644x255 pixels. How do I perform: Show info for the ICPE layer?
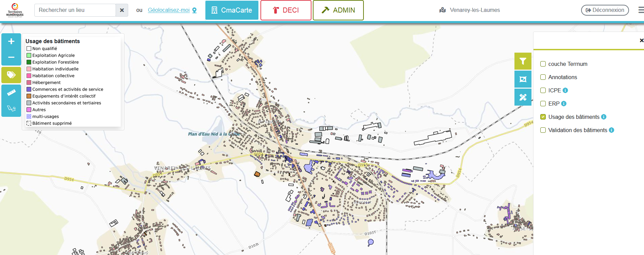click(565, 90)
